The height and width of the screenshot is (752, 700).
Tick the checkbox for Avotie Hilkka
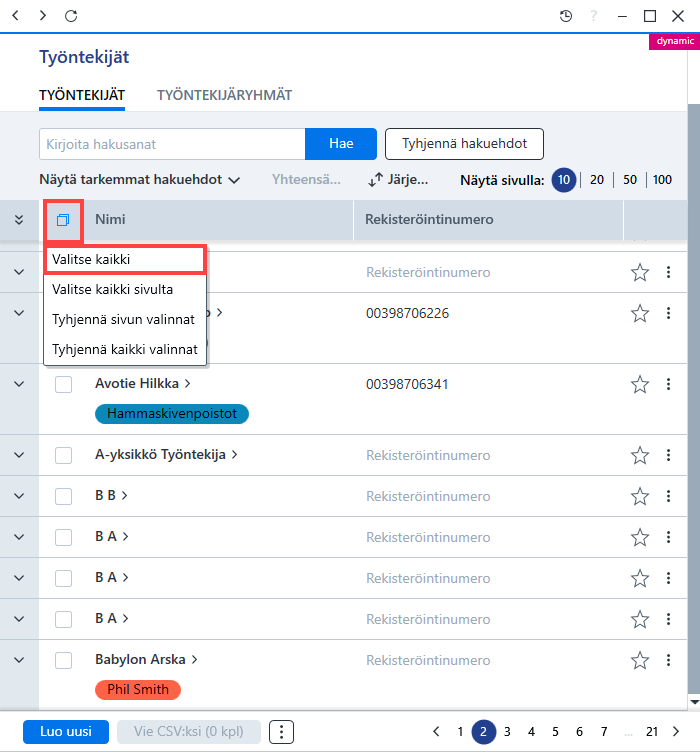click(x=63, y=384)
